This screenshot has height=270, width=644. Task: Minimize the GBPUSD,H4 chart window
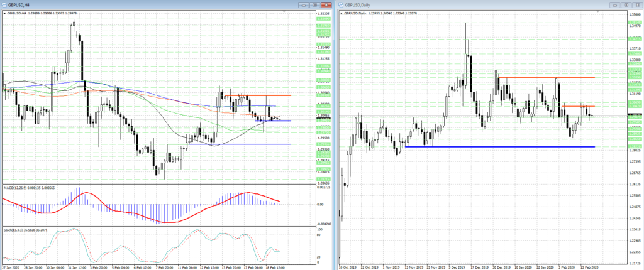click(x=304, y=5)
